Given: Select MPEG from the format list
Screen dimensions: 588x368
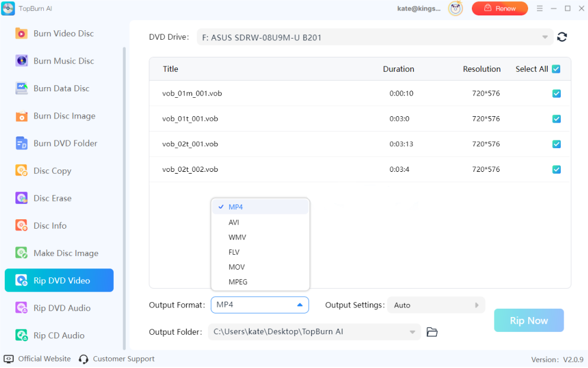Looking at the screenshot, I should (x=238, y=281).
